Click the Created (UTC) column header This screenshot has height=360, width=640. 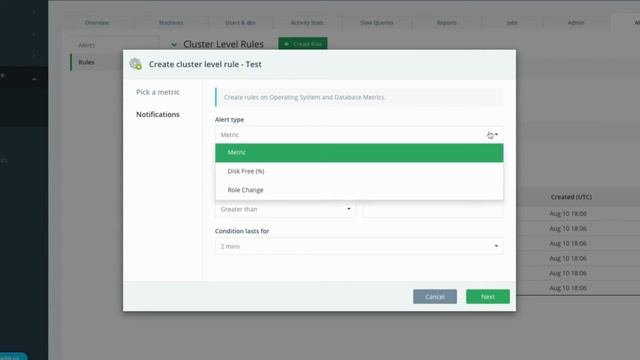[571, 197]
